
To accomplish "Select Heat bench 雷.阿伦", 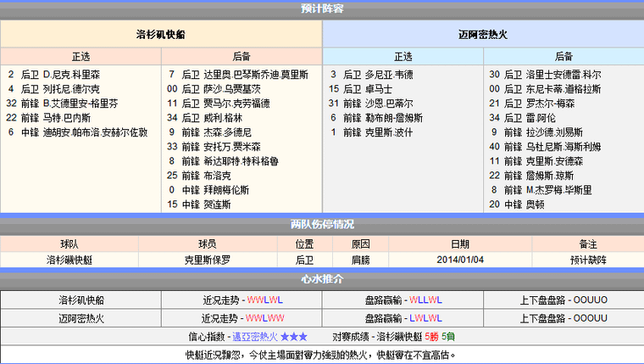I will tap(522, 118).
